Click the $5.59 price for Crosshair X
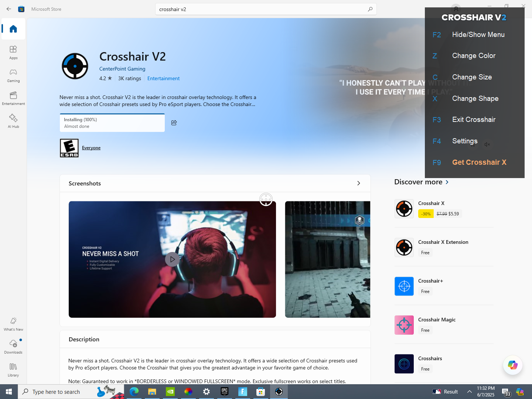Viewport: 532px width, 399px height. point(454,214)
